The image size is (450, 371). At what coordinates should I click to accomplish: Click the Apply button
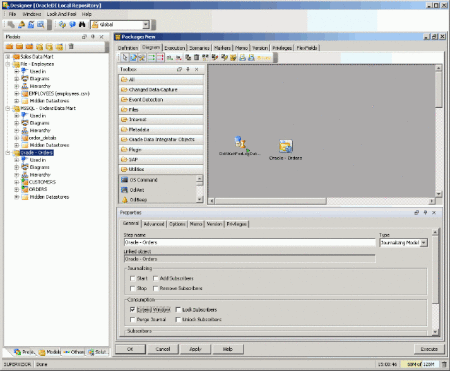pos(195,349)
